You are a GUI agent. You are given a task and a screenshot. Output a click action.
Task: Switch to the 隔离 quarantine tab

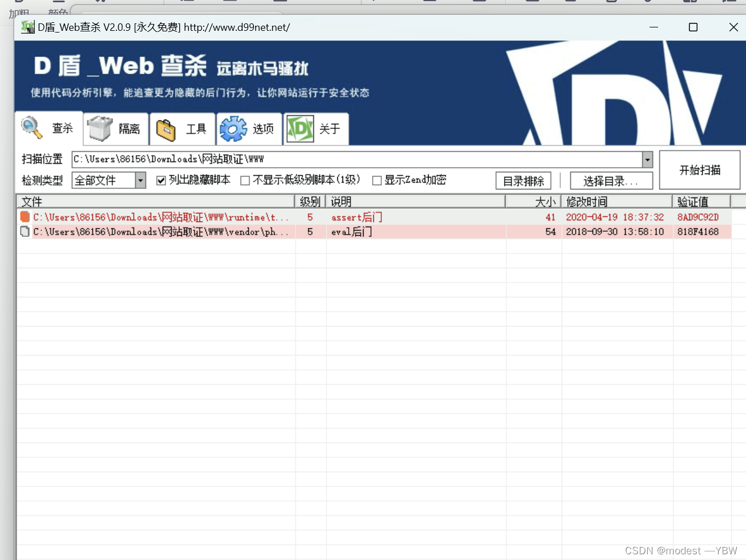coord(116,129)
